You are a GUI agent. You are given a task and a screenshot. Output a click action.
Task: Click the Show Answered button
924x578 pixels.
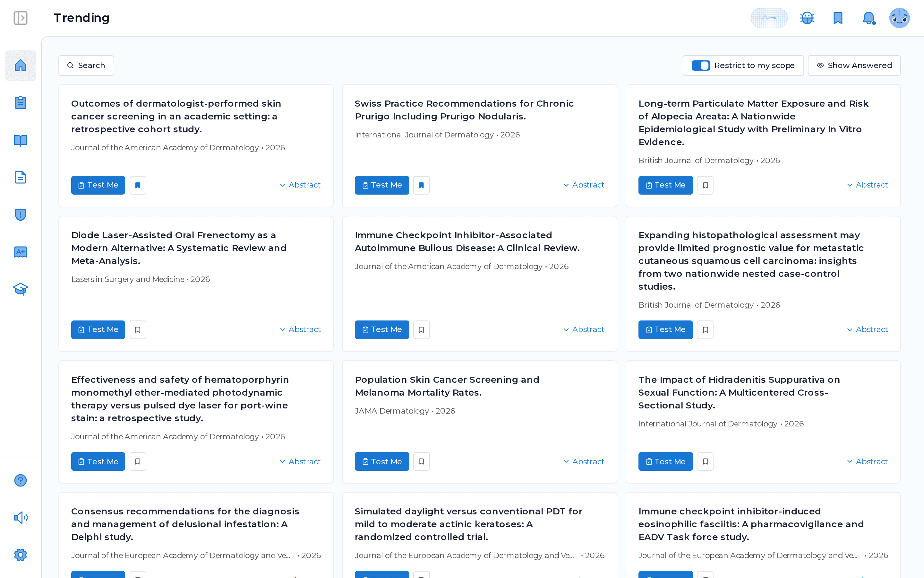point(854,66)
